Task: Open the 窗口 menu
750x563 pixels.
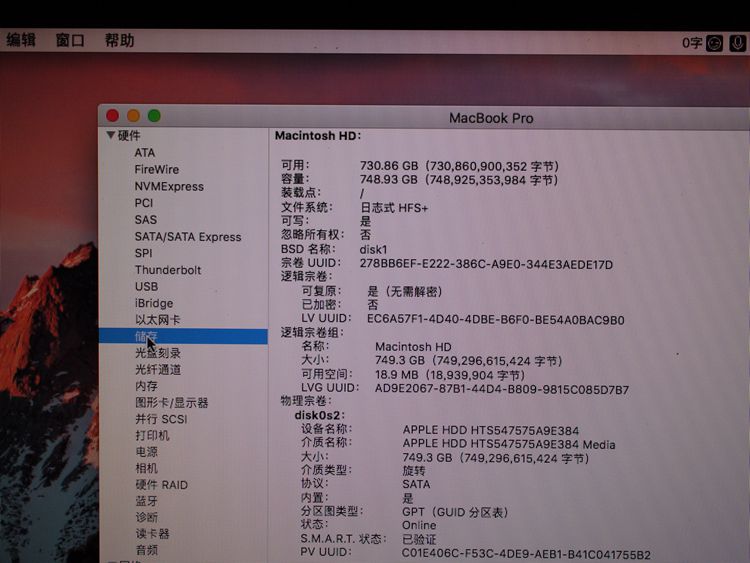Action: [x=70, y=40]
